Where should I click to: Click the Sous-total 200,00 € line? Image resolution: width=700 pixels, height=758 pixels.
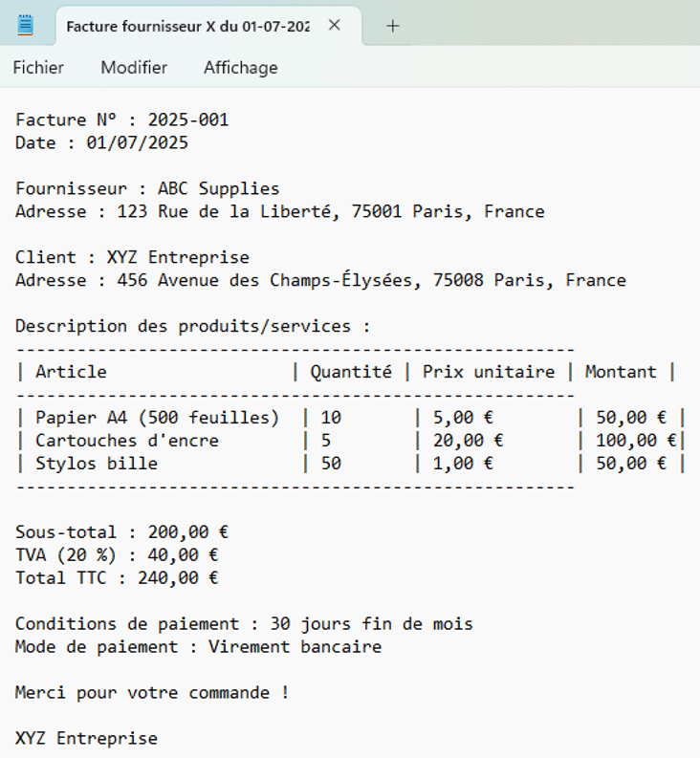pos(121,532)
